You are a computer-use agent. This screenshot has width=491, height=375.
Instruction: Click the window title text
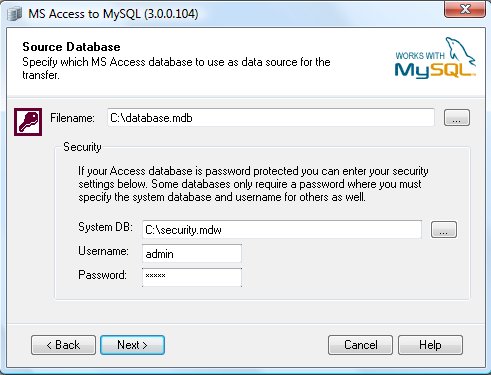[x=113, y=14]
